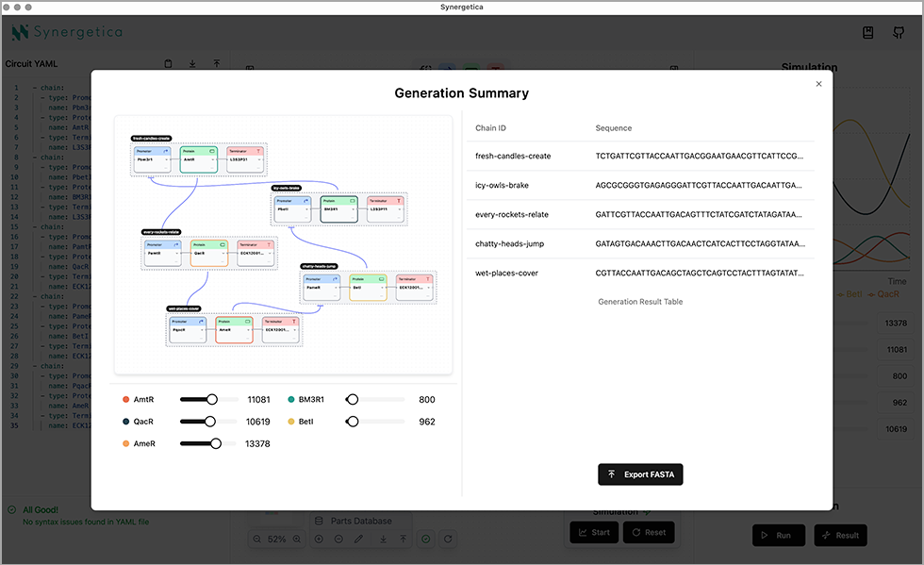This screenshot has height=565, width=924.
Task: Select the wet-places-cover row in result table
Action: point(640,273)
